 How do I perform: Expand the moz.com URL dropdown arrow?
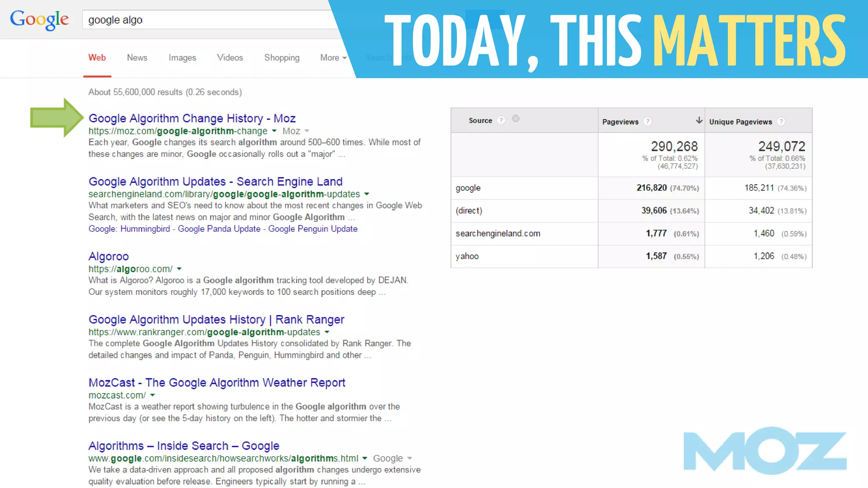[274, 131]
